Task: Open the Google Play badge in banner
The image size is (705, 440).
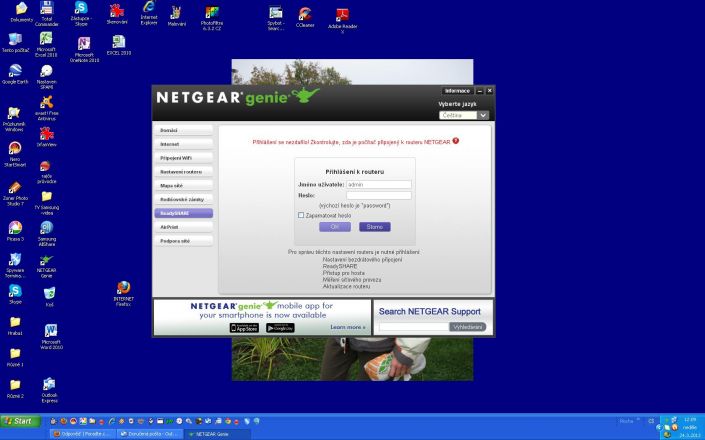Action: [x=280, y=328]
